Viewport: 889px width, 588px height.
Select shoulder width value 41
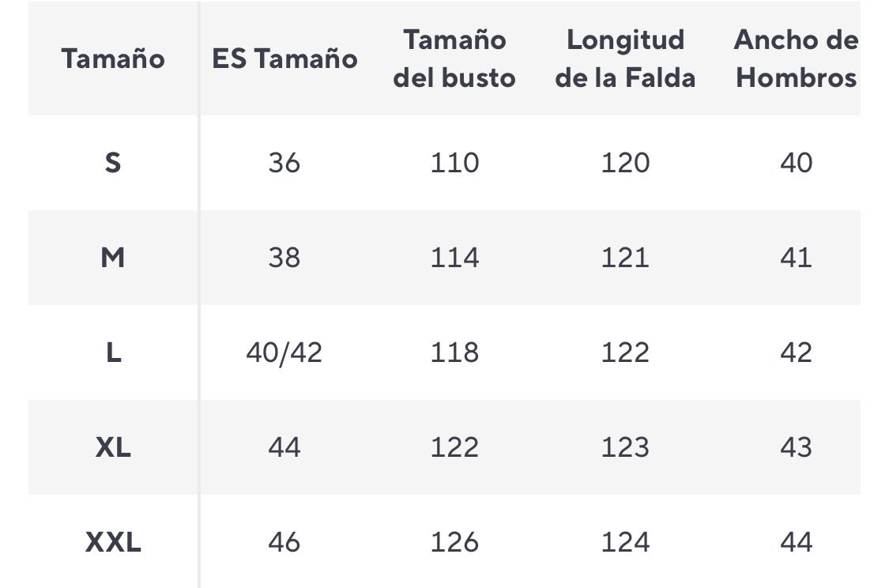[796, 258]
